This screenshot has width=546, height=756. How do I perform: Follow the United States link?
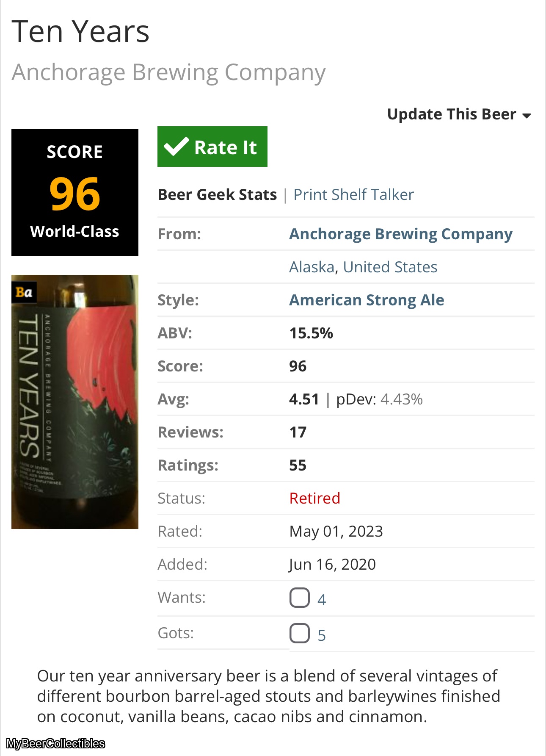pyautogui.click(x=390, y=267)
